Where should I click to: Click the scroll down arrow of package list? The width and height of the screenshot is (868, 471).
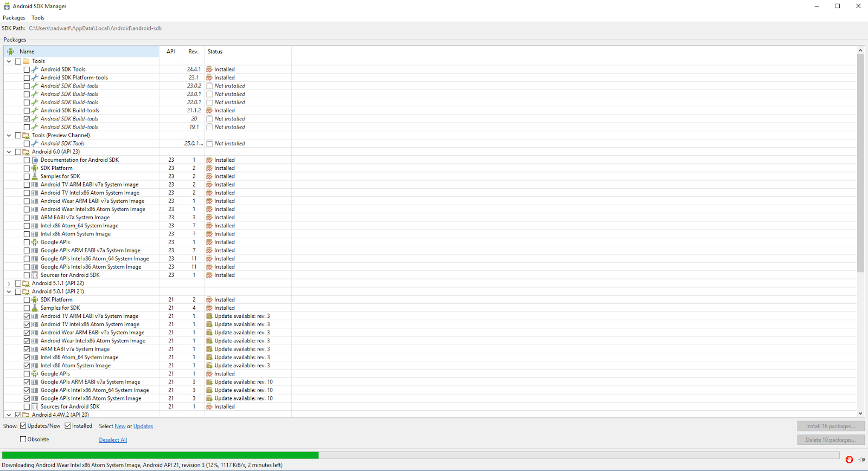(x=860, y=413)
